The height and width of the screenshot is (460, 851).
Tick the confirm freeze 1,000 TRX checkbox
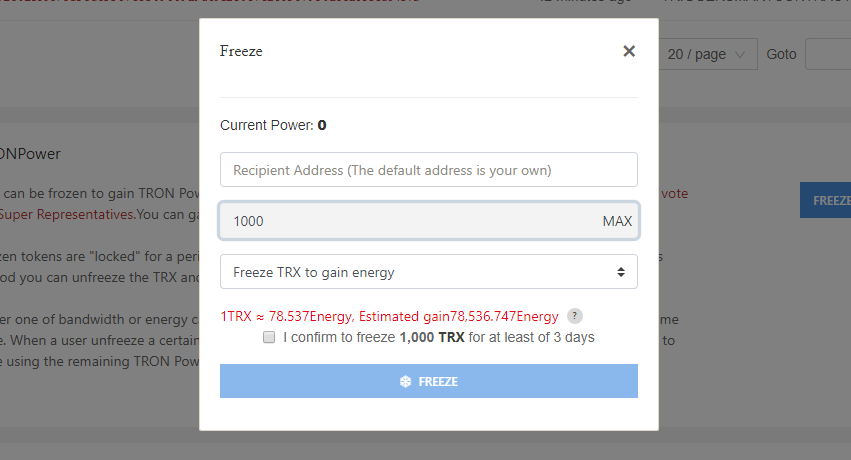coord(269,338)
